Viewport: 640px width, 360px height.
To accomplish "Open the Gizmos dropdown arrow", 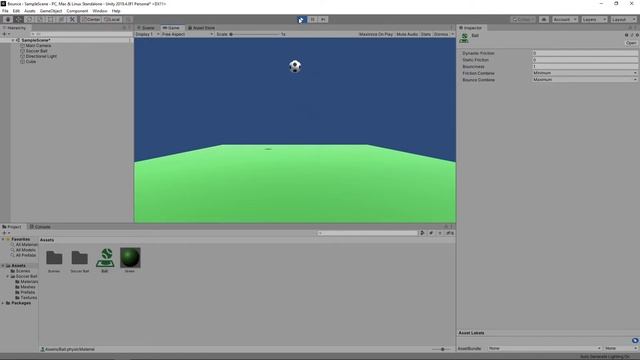I will pos(452,34).
